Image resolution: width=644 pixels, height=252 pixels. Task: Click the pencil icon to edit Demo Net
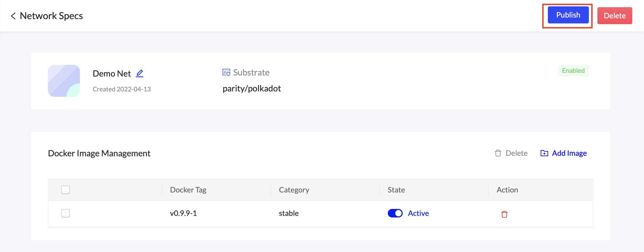[x=140, y=73]
